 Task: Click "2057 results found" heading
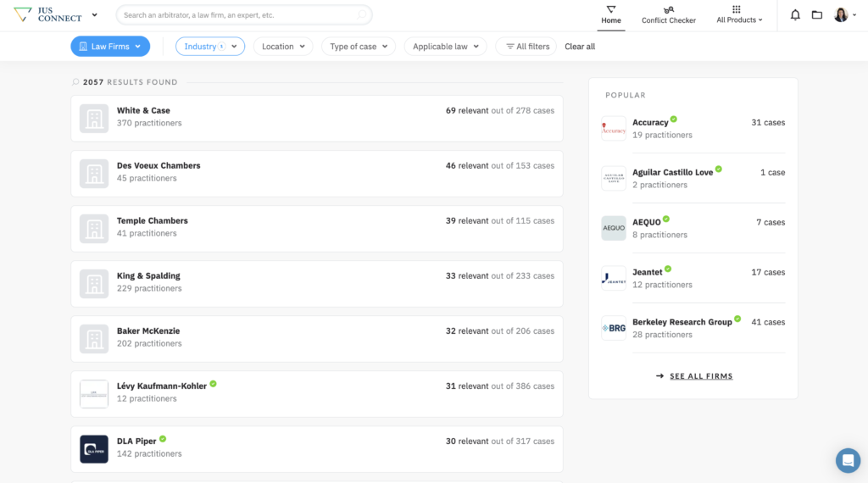(x=130, y=82)
